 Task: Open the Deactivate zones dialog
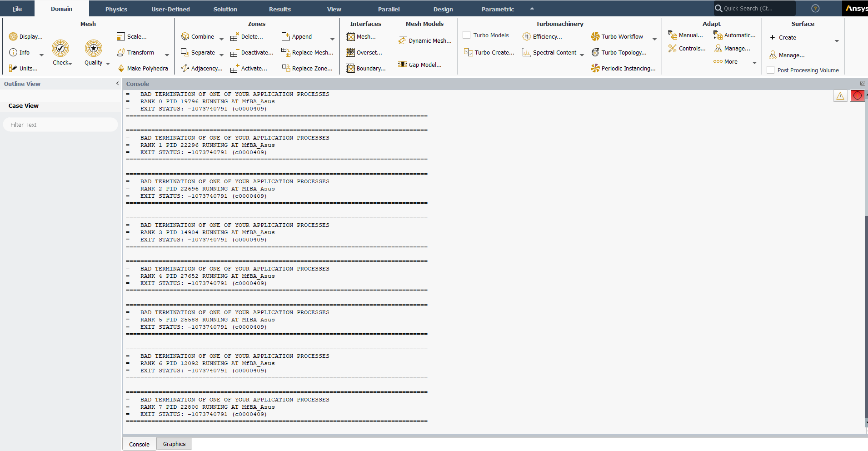252,52
